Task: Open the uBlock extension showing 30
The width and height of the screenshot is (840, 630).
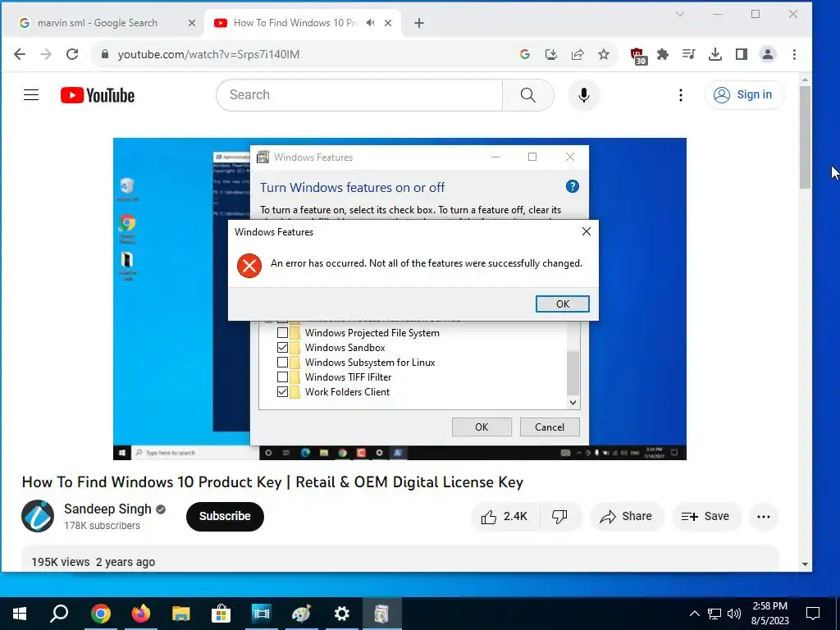Action: (x=637, y=55)
